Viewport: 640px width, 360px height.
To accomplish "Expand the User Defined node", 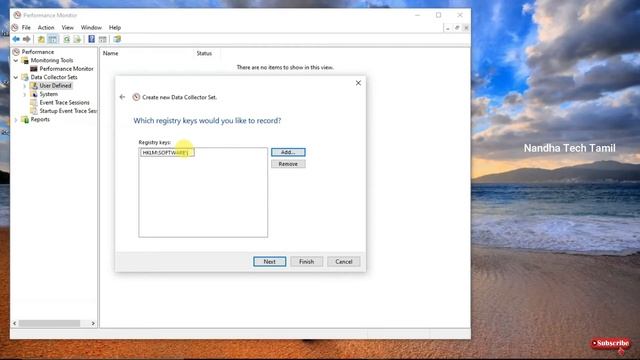I will [x=24, y=86].
